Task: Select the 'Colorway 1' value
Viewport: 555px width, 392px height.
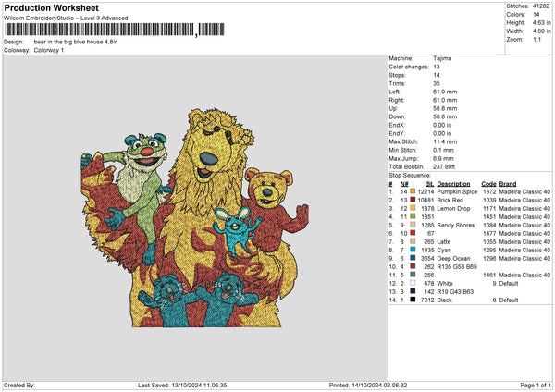Action: coord(49,50)
